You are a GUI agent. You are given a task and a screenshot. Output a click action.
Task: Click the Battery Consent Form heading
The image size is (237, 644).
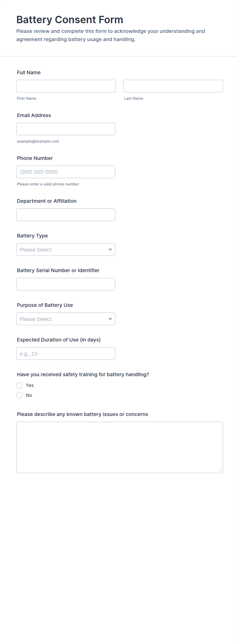click(70, 20)
